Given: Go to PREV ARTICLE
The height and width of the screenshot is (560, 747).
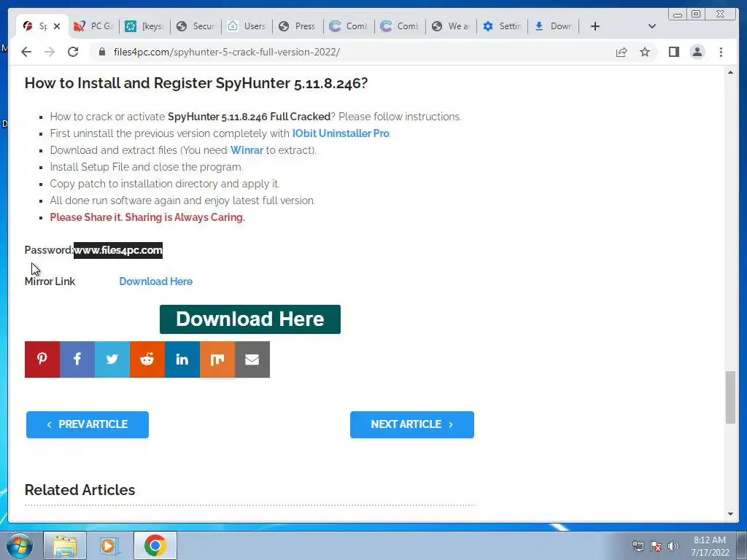Looking at the screenshot, I should (x=88, y=424).
